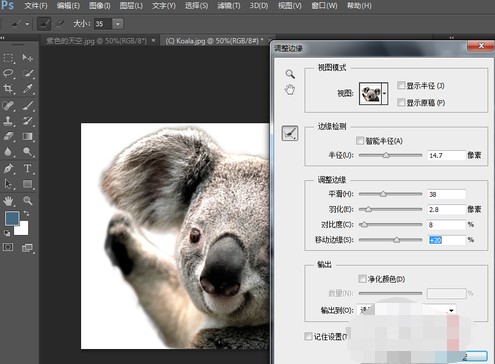The width and height of the screenshot is (495, 364).
Task: Enable 显示原稿 (P) checkbox
Action: (x=401, y=102)
